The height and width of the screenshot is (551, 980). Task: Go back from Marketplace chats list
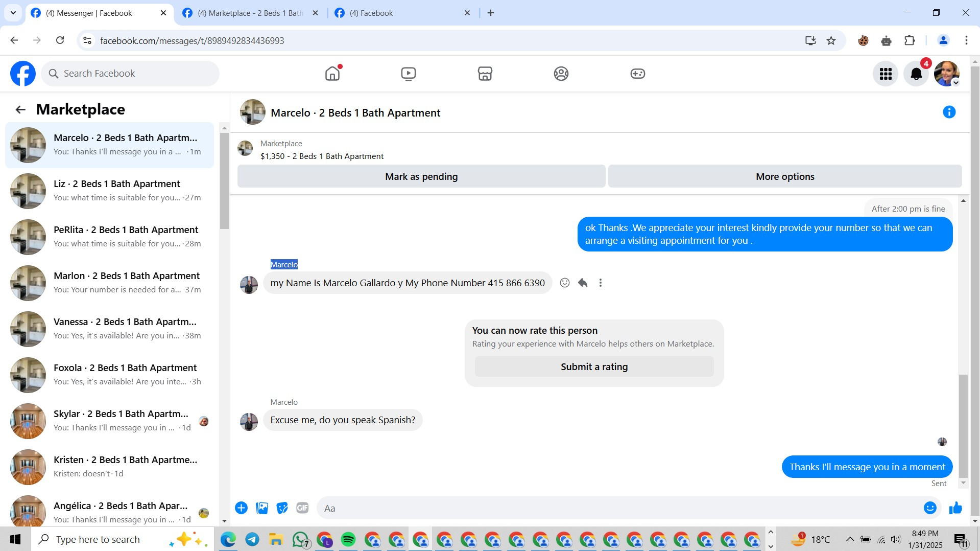point(20,109)
